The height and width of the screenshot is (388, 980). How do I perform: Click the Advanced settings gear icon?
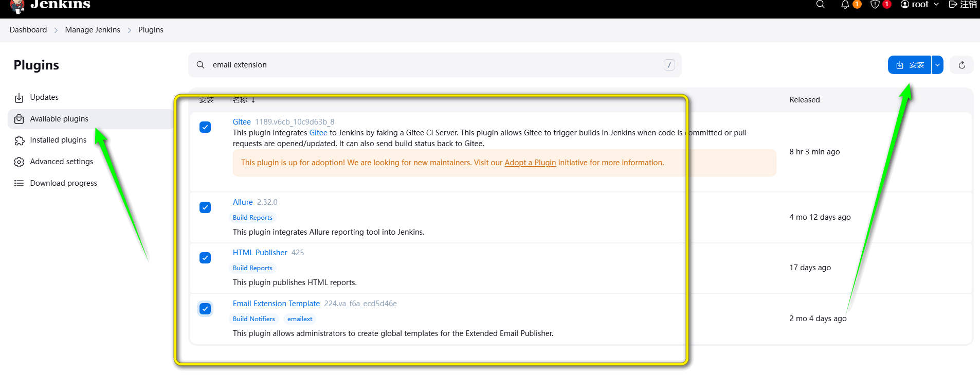(19, 162)
